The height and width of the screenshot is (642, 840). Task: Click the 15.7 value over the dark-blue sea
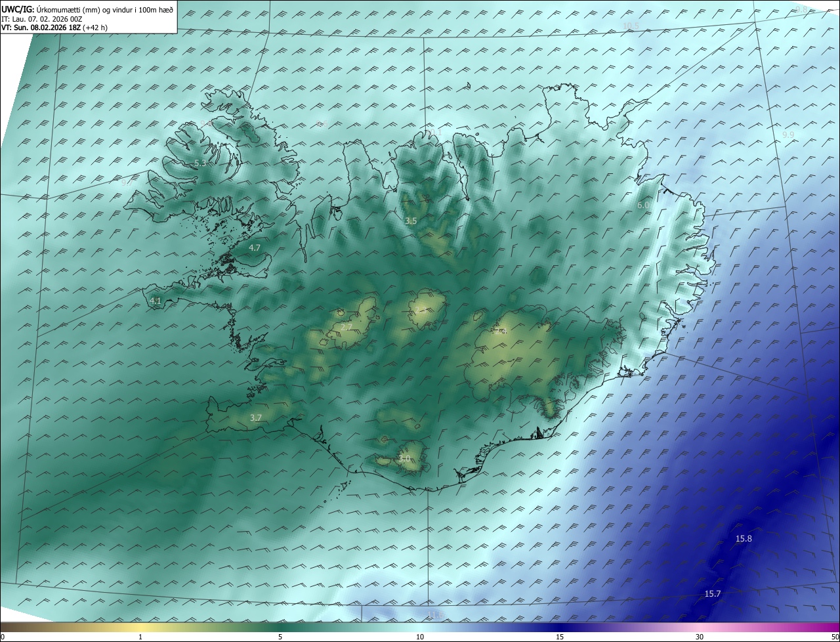(713, 593)
